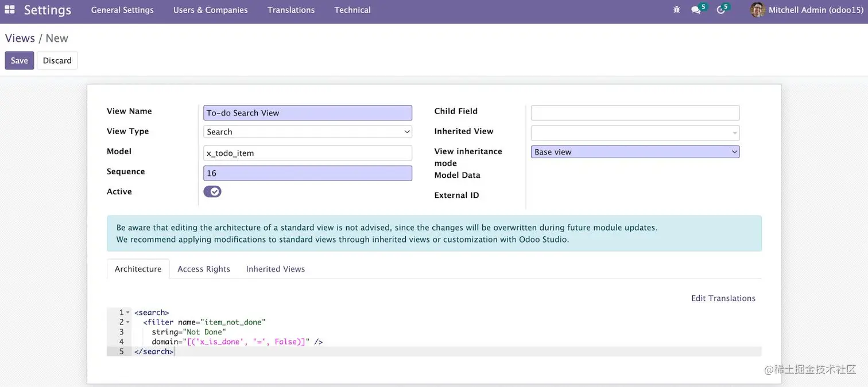Viewport: 868px width, 387px height.
Task: Click code line 4 with domain attribute
Action: click(x=237, y=342)
